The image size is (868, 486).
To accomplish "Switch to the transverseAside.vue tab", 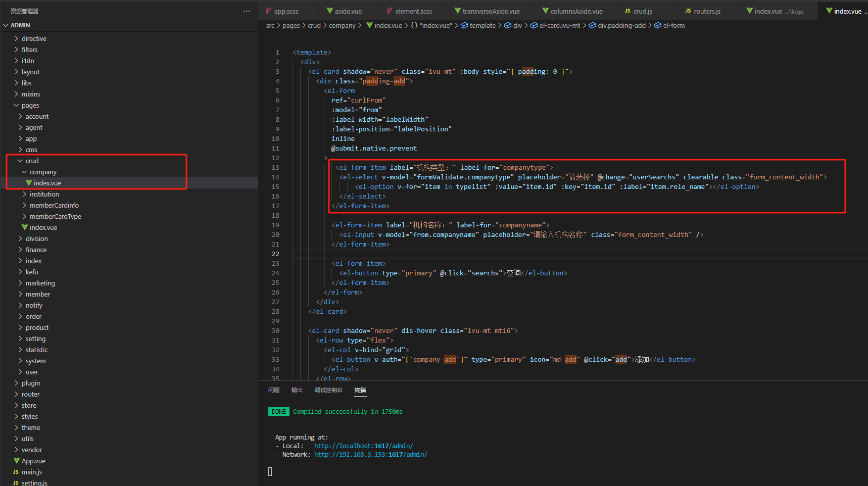I will pyautogui.click(x=491, y=11).
